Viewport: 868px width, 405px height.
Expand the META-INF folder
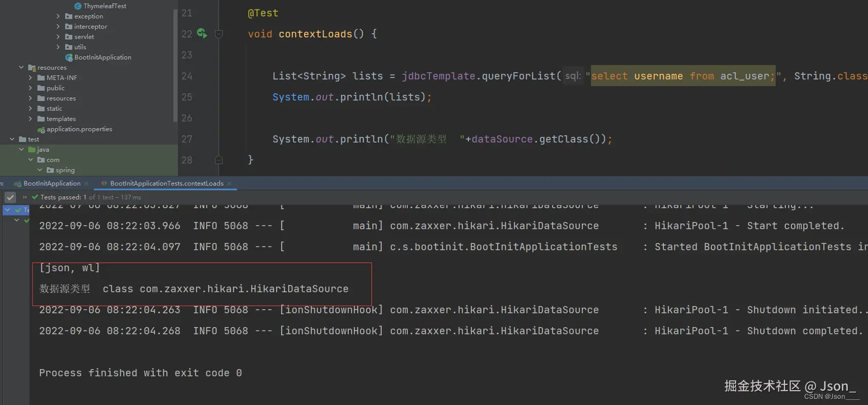[30, 78]
